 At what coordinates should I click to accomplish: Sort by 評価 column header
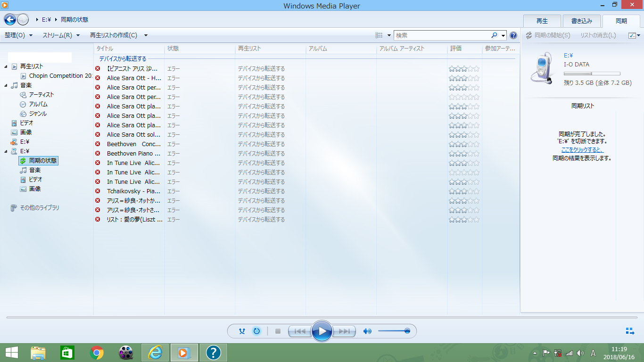coord(465,49)
